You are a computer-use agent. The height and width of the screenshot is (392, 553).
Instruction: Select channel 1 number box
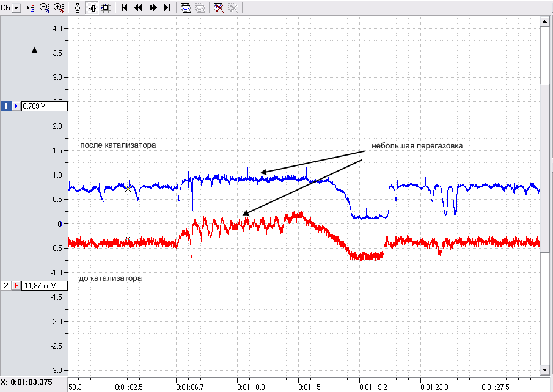pos(5,106)
